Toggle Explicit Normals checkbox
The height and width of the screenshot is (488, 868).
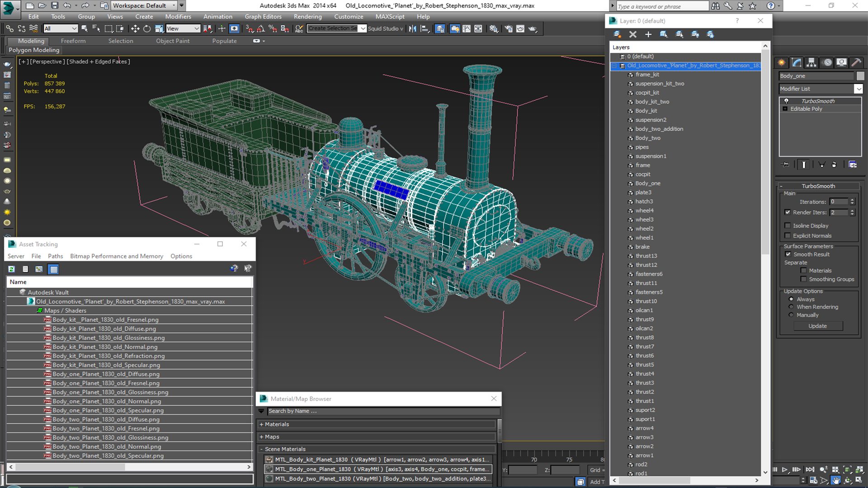point(788,235)
